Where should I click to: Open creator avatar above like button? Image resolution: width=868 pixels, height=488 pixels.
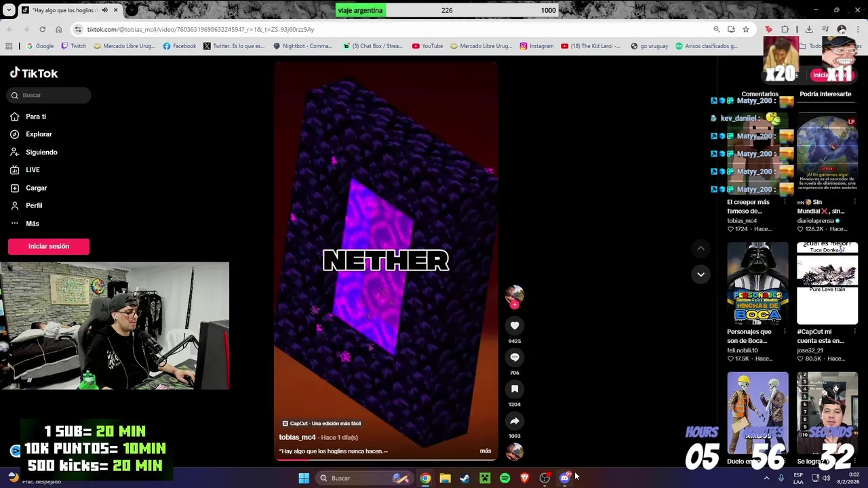pos(515,295)
